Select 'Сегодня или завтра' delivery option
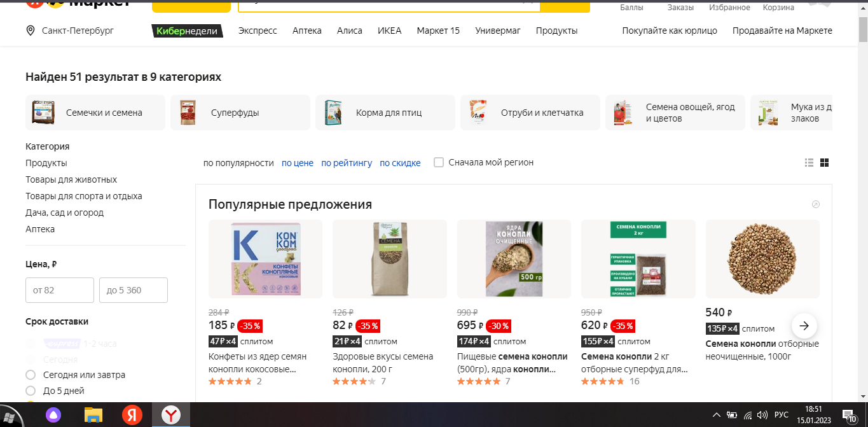This screenshot has width=868, height=427. click(30, 375)
